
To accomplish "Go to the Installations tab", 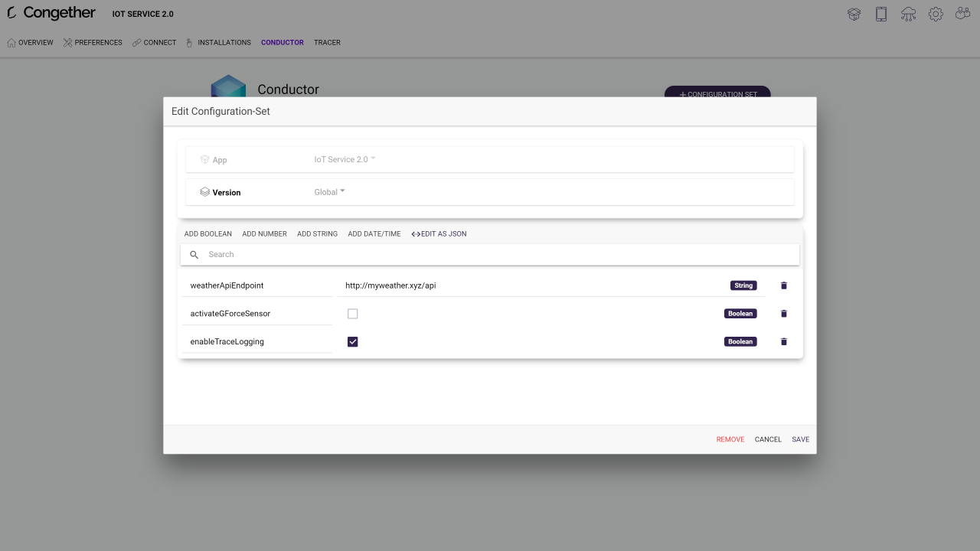I will click(x=218, y=43).
